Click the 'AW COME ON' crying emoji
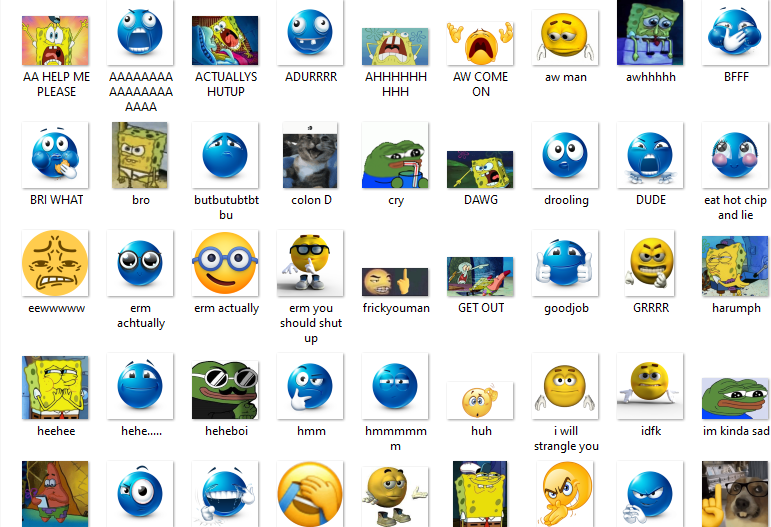Image resolution: width=771 pixels, height=527 pixels. pos(480,43)
